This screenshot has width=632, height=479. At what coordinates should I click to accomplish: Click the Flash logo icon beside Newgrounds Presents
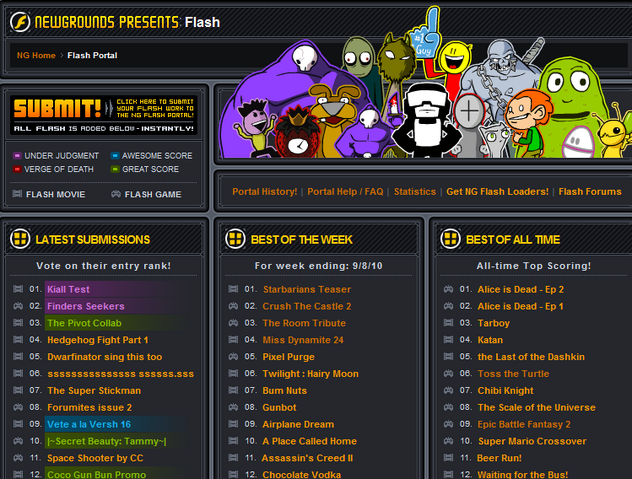[20, 22]
